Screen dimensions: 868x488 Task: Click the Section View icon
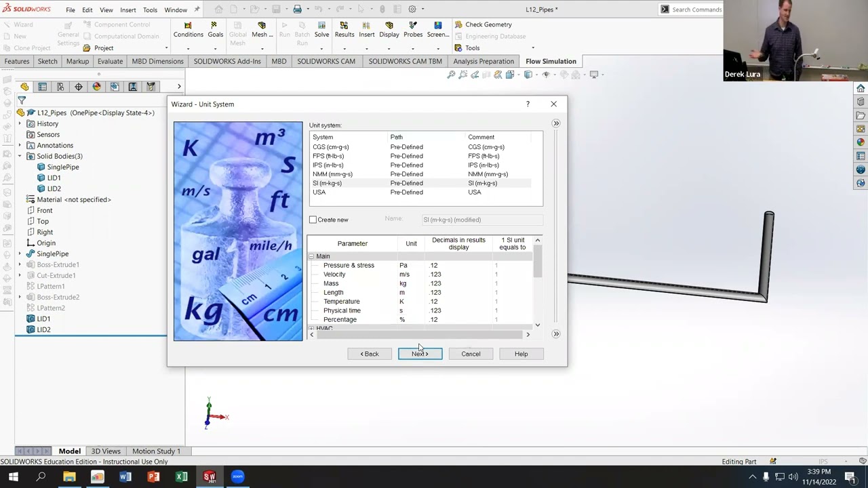[486, 75]
